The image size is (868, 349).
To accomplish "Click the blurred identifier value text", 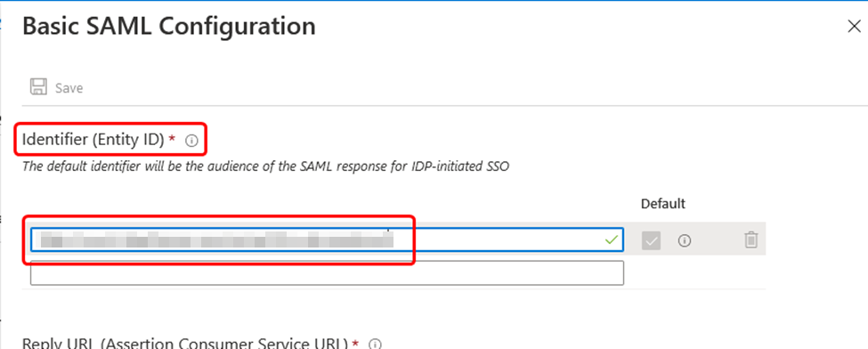I will [x=216, y=241].
